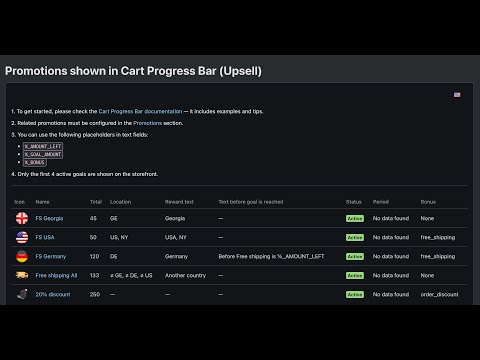Click the Location column header

pos(120,202)
